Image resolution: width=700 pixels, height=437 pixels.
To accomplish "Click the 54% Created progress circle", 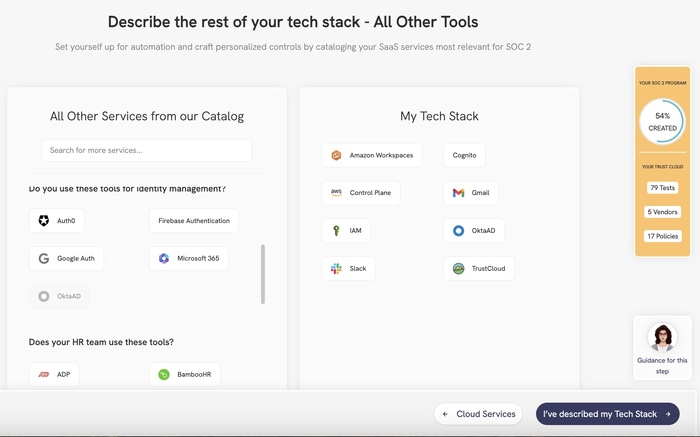I will (x=662, y=121).
